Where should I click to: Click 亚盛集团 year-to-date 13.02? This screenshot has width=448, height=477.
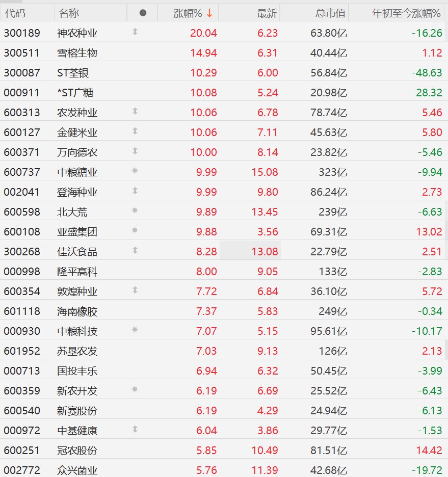[x=429, y=232]
